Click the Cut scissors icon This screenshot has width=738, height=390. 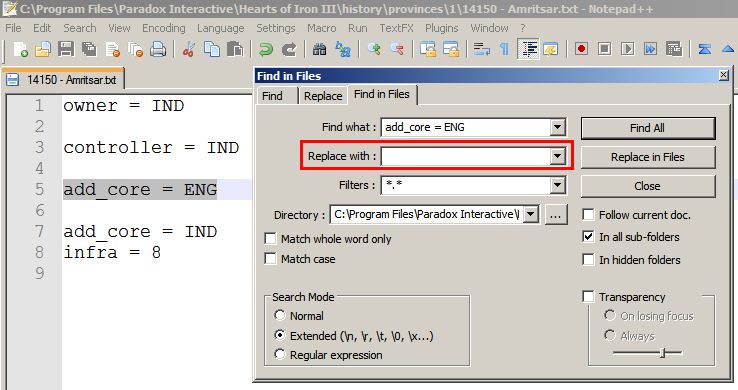coord(189,49)
